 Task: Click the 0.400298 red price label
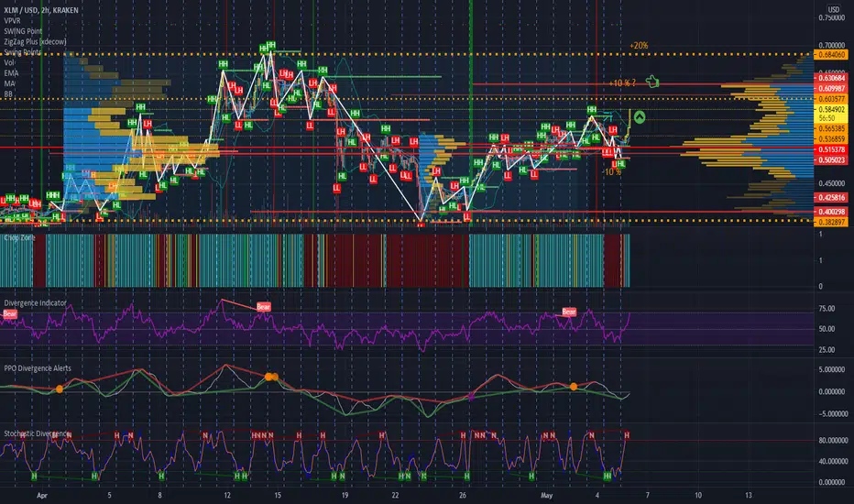831,212
